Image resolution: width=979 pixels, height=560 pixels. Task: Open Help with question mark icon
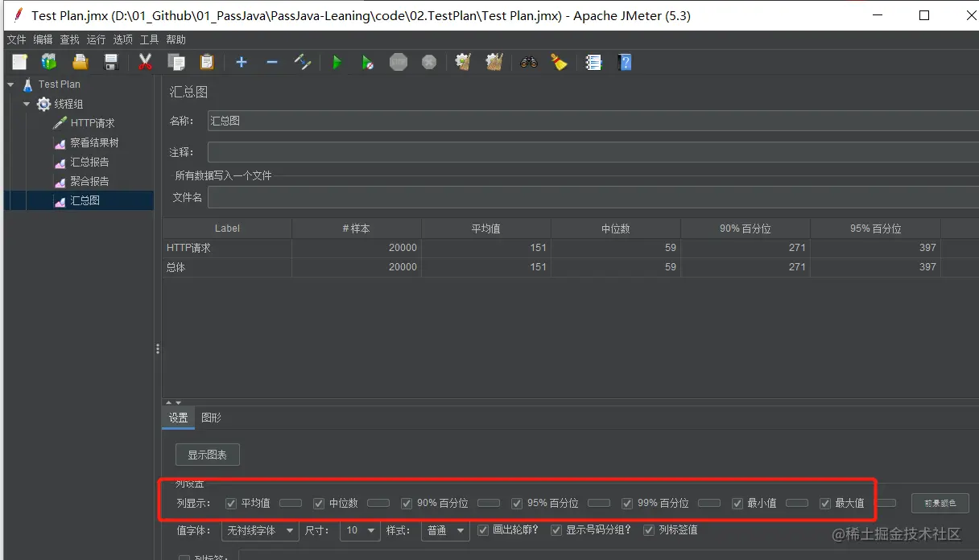625,62
